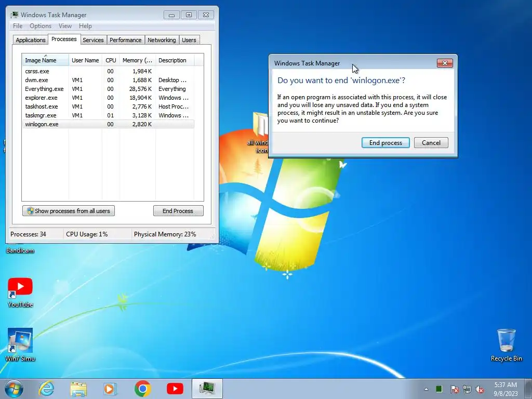Select the taskmgr.exe process row

point(108,115)
